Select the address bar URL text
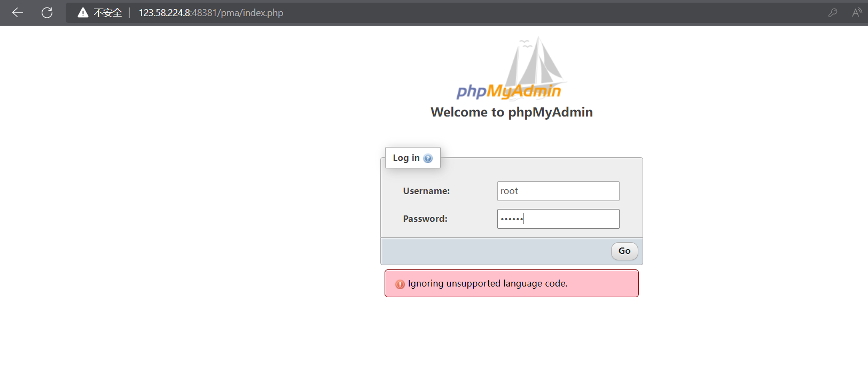Viewport: 868px width, 379px height. tap(211, 13)
